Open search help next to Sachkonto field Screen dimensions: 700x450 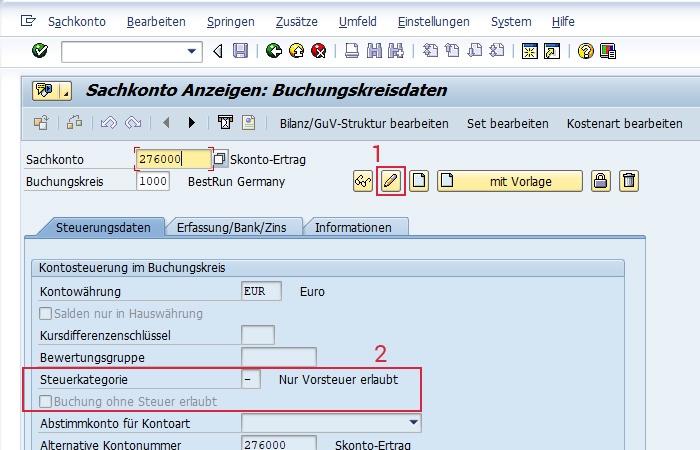click(220, 159)
